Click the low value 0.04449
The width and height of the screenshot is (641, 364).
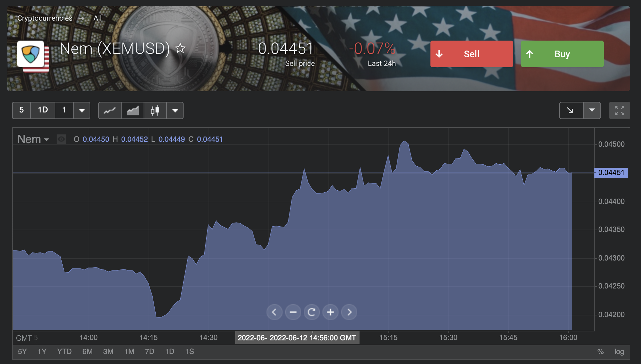[x=172, y=139]
